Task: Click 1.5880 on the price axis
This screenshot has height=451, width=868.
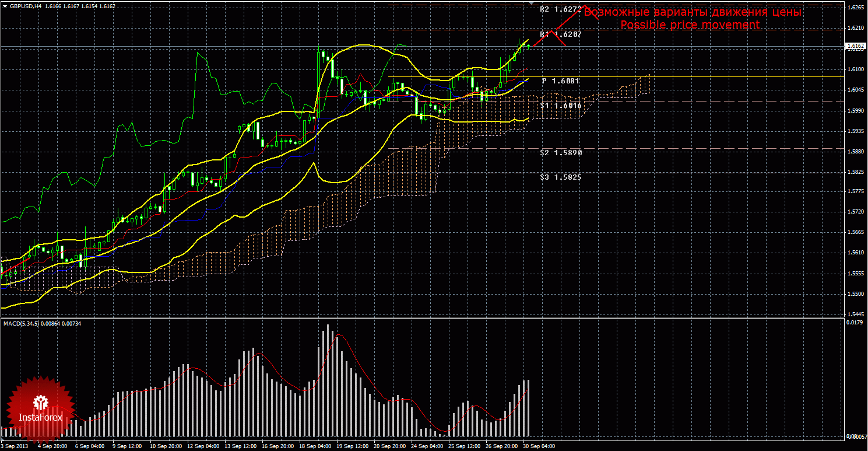Action: [x=856, y=152]
